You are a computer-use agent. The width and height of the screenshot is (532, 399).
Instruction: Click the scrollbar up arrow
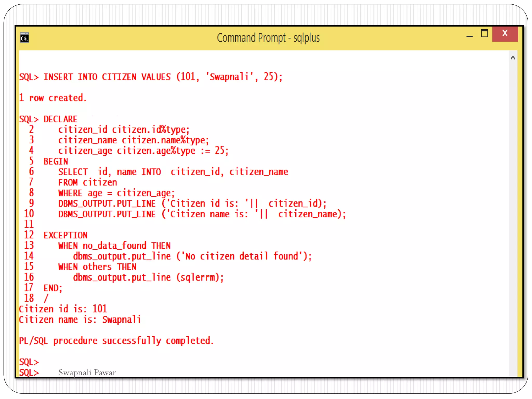(x=513, y=58)
